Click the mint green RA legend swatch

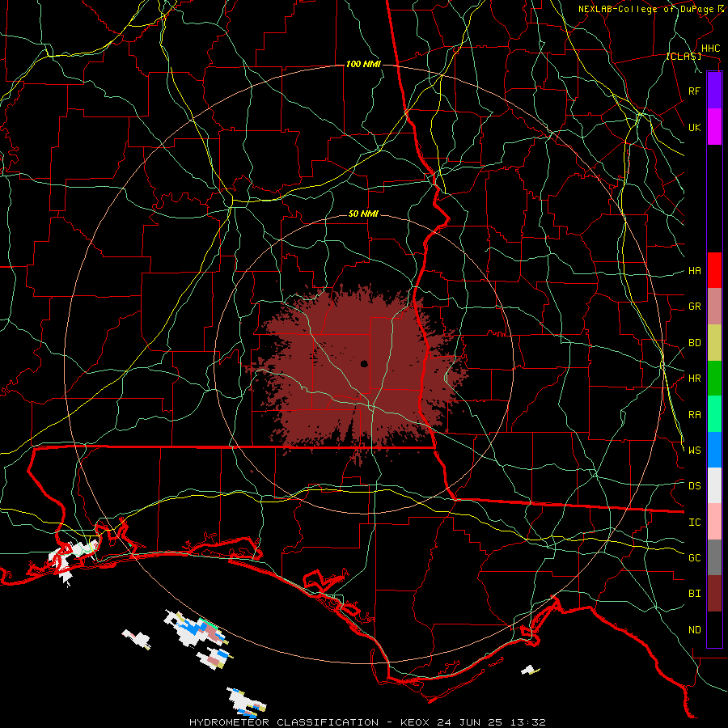pyautogui.click(x=714, y=414)
